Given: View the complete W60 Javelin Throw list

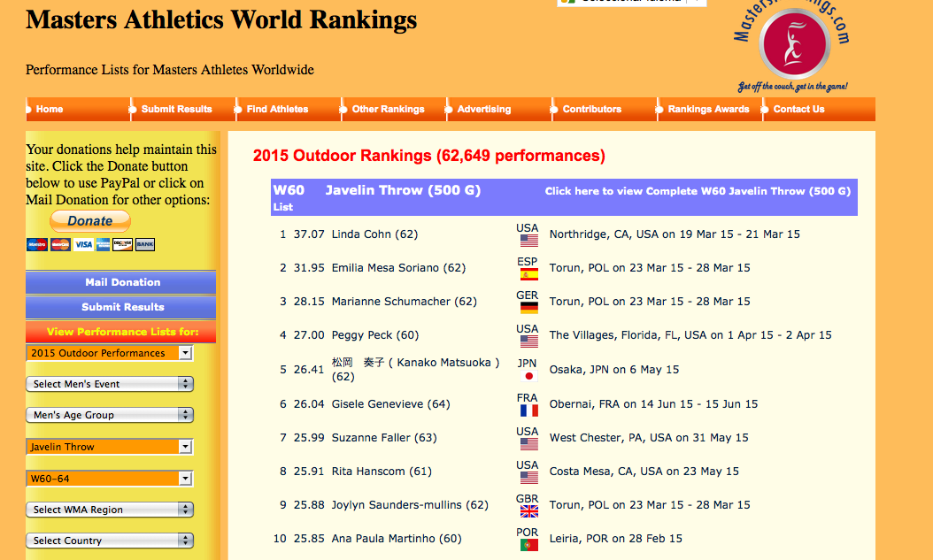Looking at the screenshot, I should click(x=698, y=191).
